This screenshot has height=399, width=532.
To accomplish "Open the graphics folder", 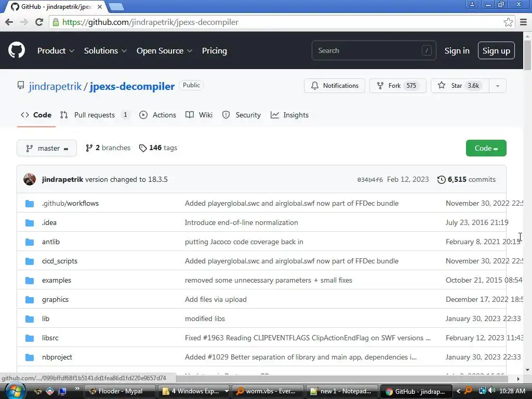I will [55, 300].
